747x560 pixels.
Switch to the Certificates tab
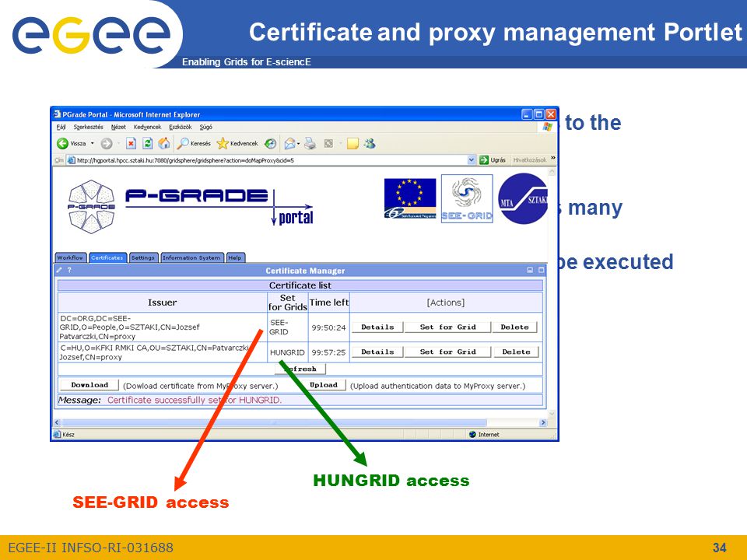[107, 257]
